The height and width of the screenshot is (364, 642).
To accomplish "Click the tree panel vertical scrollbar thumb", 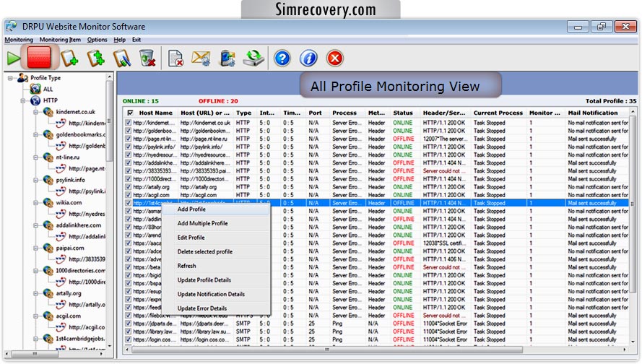I will [x=109, y=121].
